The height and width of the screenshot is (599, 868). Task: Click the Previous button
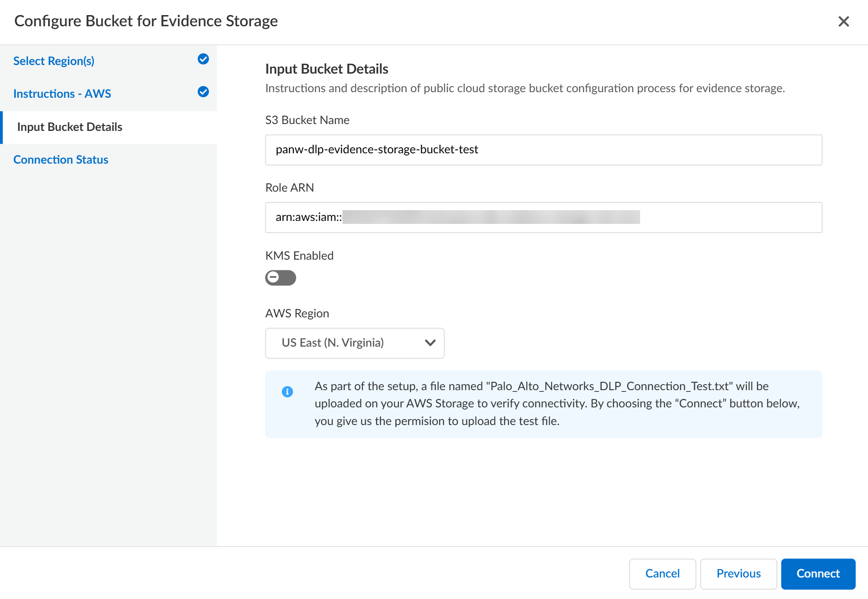738,574
